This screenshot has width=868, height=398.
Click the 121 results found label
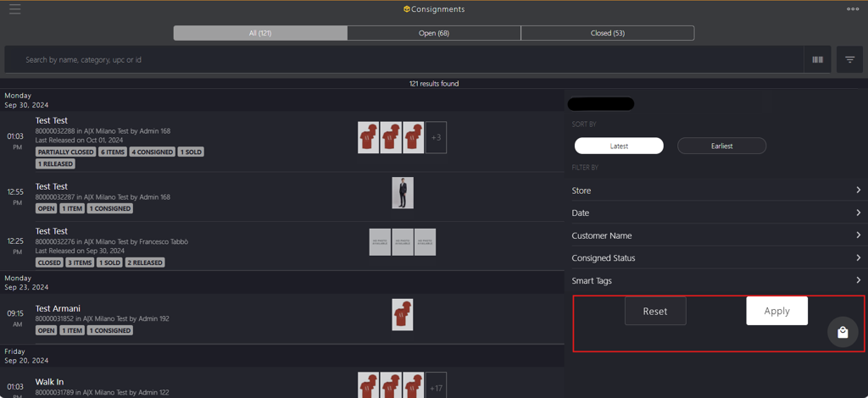click(434, 84)
